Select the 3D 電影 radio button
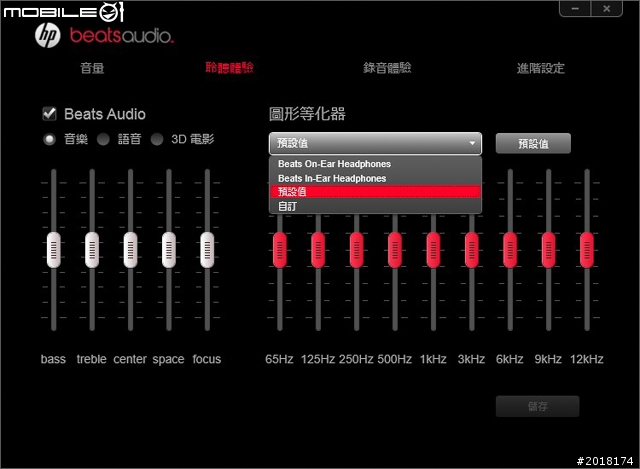This screenshot has width=640, height=469. 157,140
